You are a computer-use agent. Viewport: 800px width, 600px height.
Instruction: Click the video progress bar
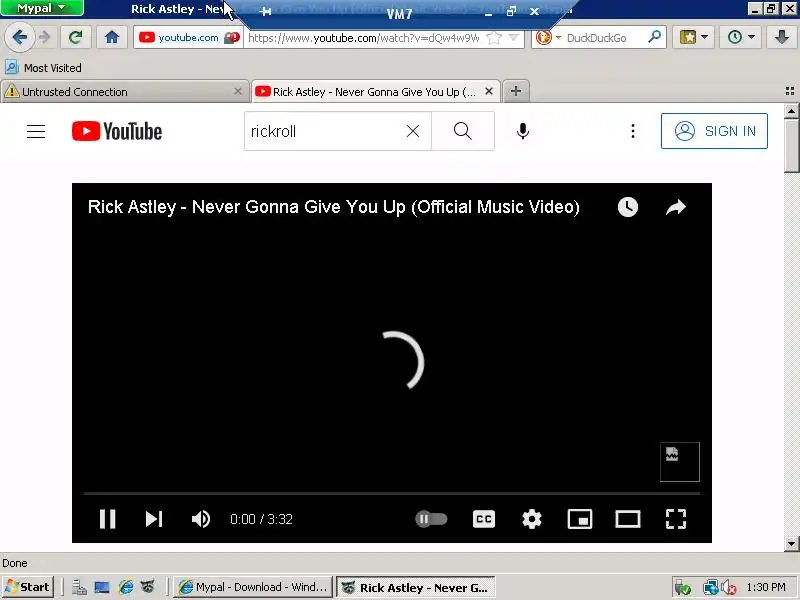pyautogui.click(x=392, y=493)
